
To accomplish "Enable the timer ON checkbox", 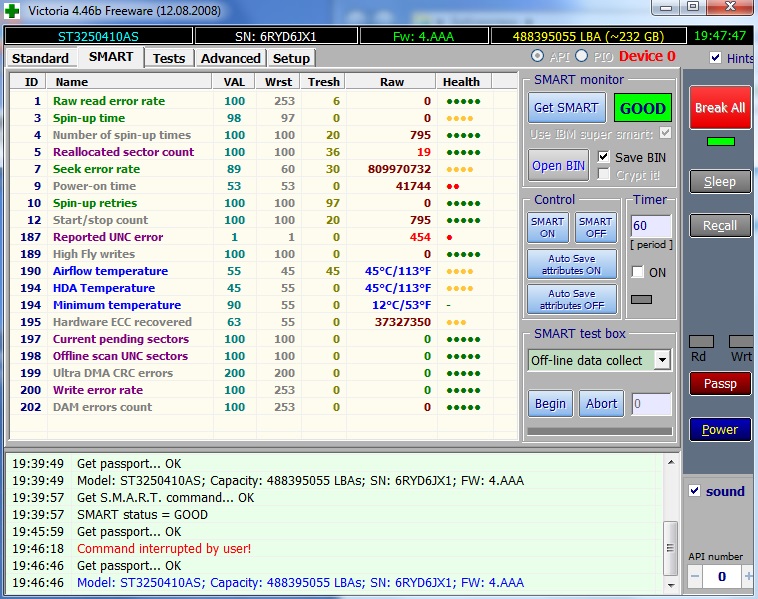I will click(637, 272).
